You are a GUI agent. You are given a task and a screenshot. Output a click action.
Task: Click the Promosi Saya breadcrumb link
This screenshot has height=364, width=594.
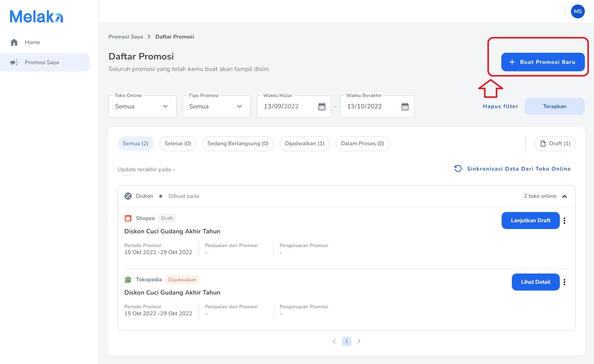[x=126, y=37]
